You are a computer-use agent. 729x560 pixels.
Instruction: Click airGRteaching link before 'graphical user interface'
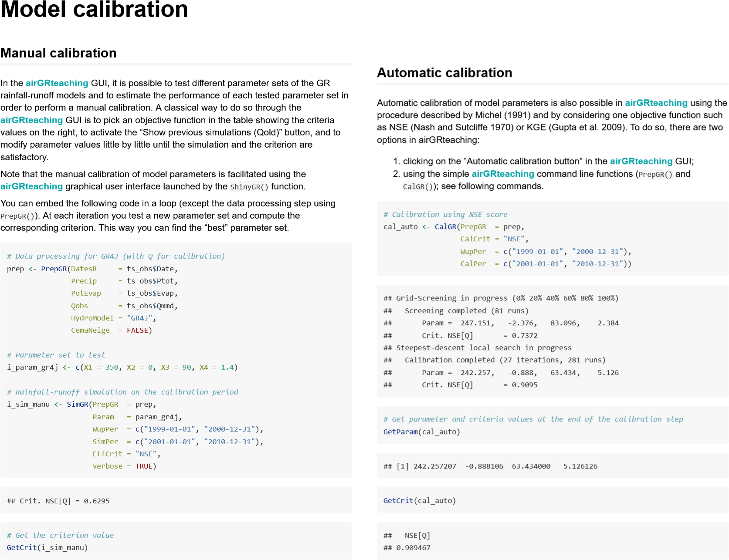31,186
